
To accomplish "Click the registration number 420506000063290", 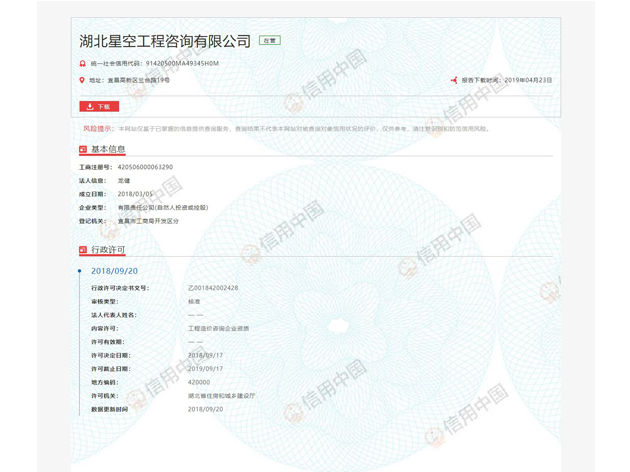I will pyautogui.click(x=145, y=167).
